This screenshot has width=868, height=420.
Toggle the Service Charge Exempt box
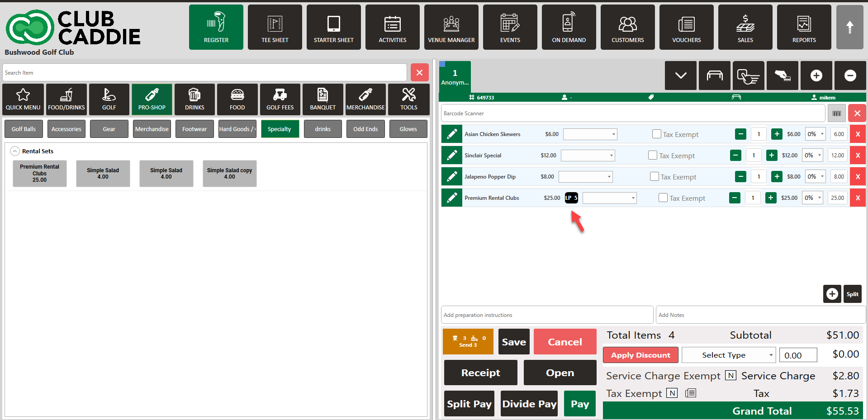click(730, 376)
